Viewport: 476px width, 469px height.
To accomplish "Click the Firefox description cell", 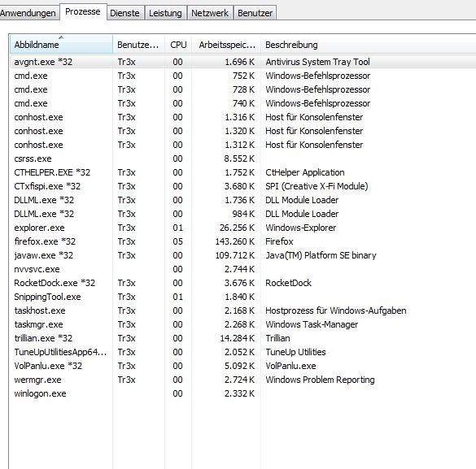I will point(279,241).
